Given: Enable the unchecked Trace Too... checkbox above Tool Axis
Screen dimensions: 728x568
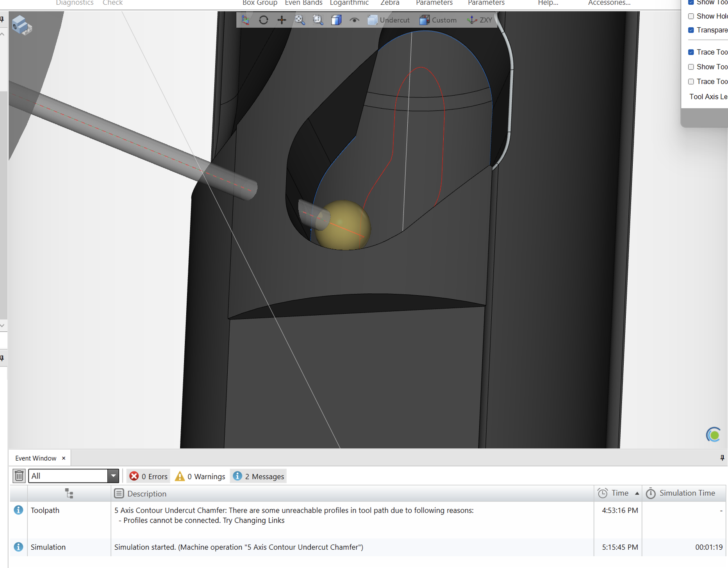Looking at the screenshot, I should pyautogui.click(x=691, y=81).
